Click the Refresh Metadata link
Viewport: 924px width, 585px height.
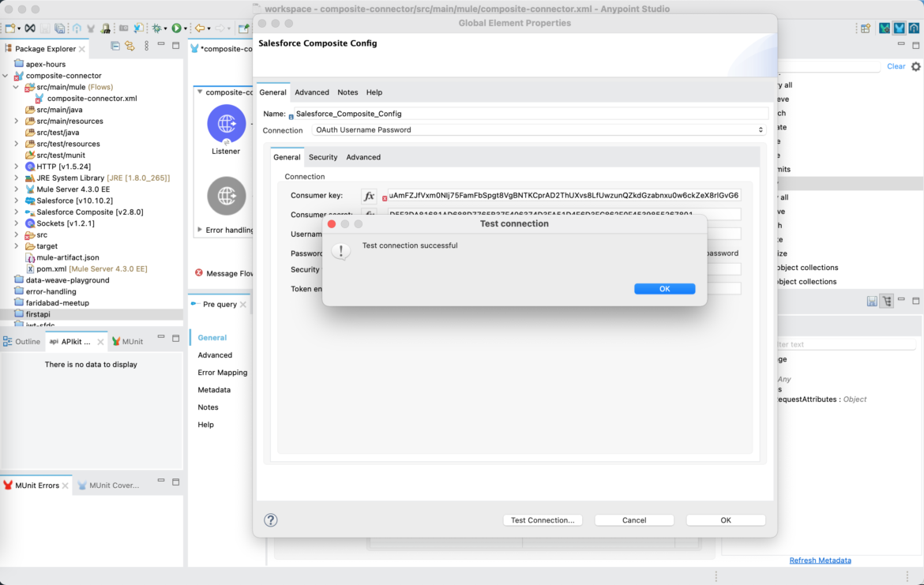[x=820, y=560]
